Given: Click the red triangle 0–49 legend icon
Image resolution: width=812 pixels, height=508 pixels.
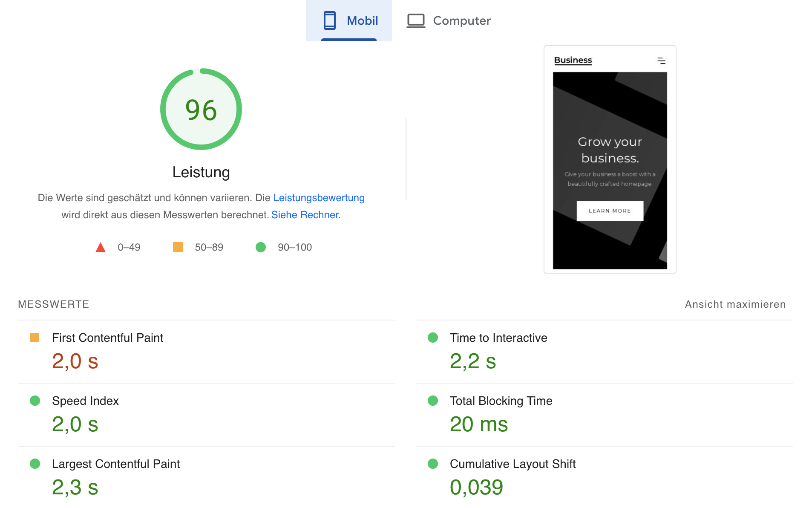Looking at the screenshot, I should pyautogui.click(x=101, y=248).
